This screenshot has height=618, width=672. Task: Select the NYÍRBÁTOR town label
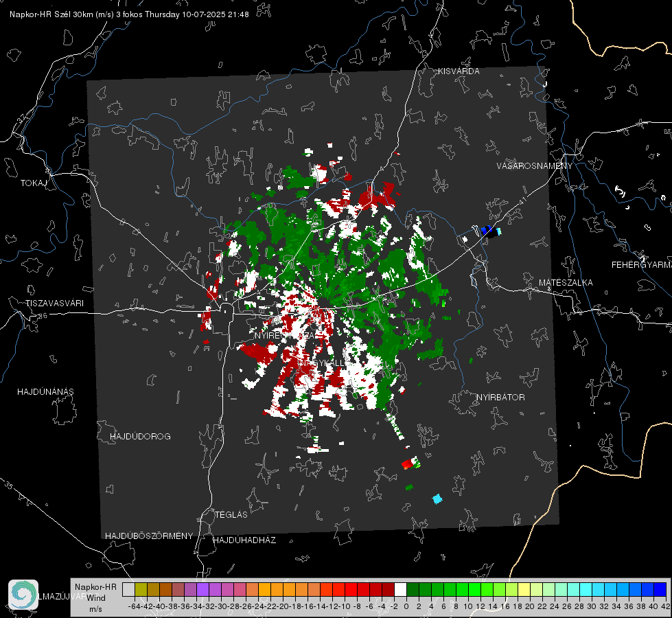500,398
